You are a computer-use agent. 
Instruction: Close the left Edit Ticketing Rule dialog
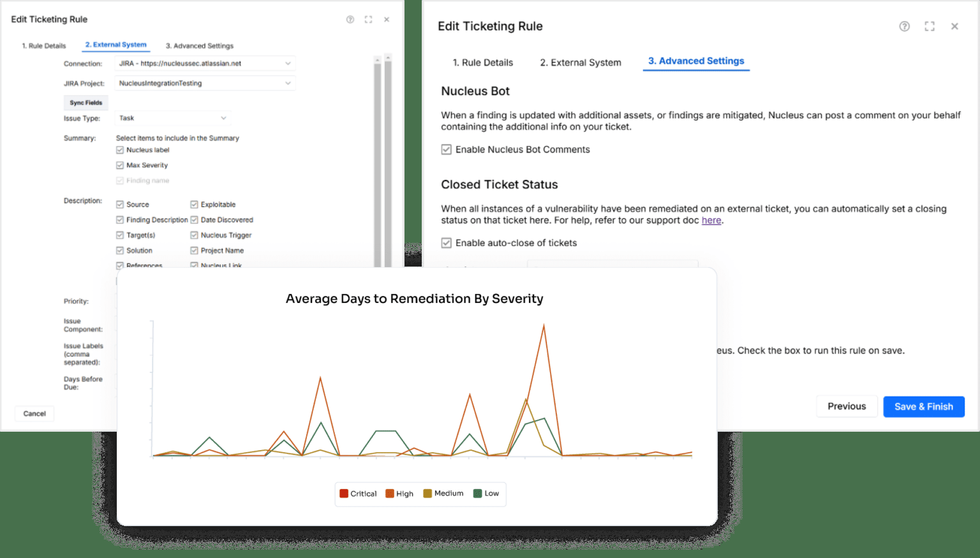pos(387,20)
